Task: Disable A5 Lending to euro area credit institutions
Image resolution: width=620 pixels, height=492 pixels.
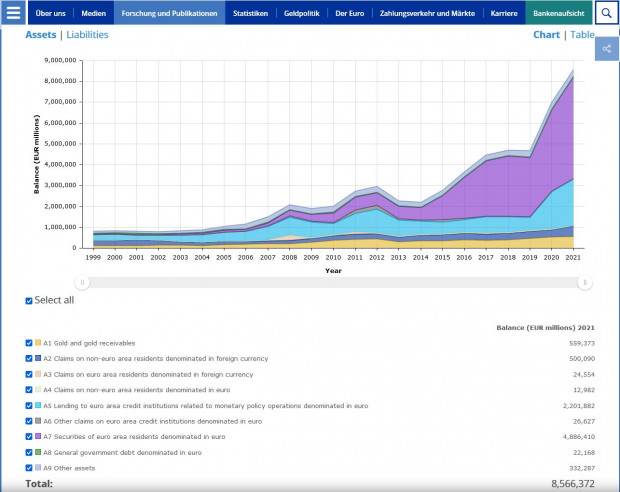Action: (29, 406)
